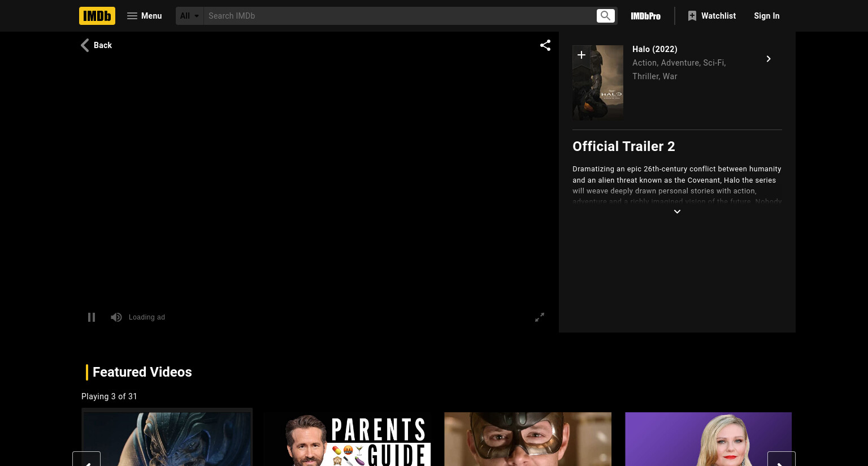Mute the video volume speaker icon
The width and height of the screenshot is (868, 466).
click(116, 317)
